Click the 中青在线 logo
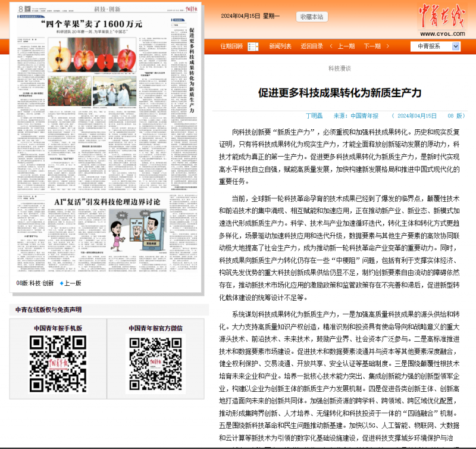The image size is (476, 449). coord(441,17)
